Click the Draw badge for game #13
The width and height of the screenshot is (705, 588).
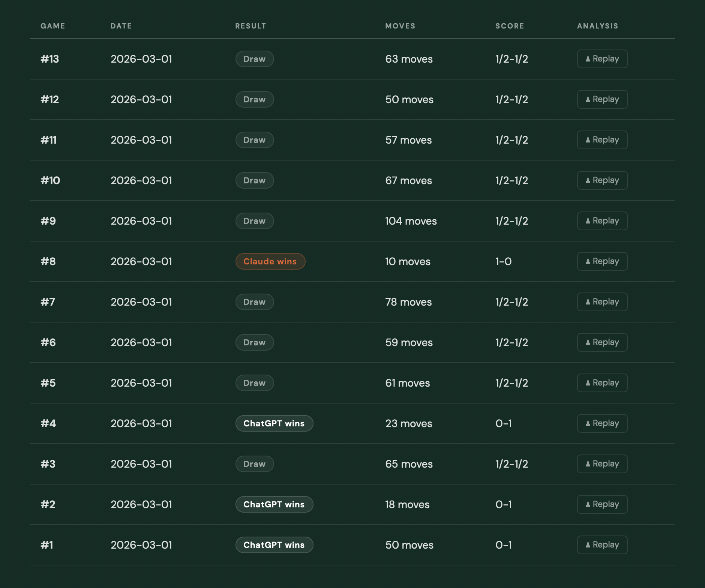254,59
